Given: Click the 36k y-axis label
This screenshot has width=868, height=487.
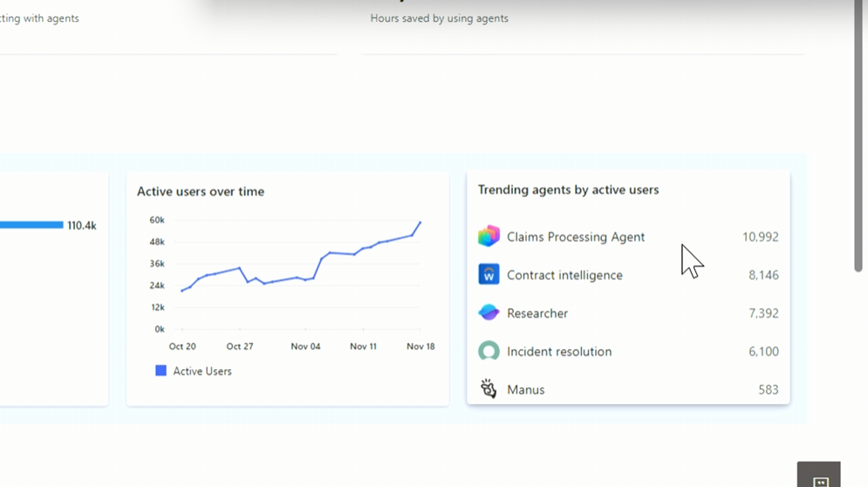Looking at the screenshot, I should (157, 264).
